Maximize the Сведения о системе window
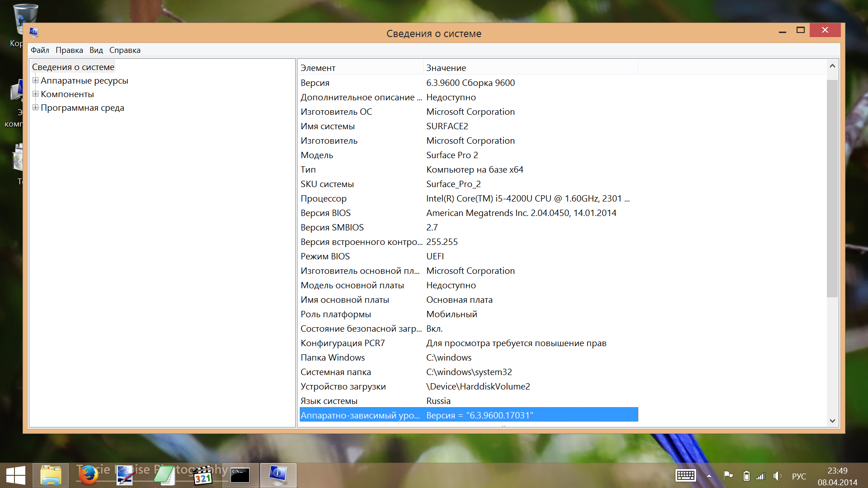Image resolution: width=868 pixels, height=488 pixels. pos(801,30)
